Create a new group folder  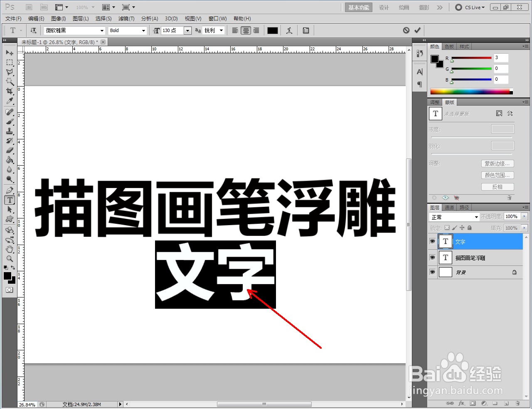[495, 403]
